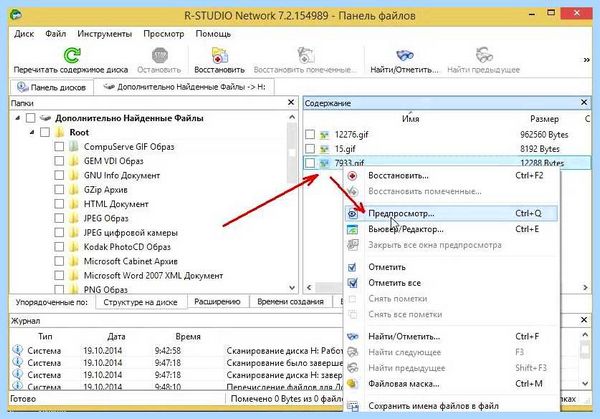Click the 7933.gif file icon
Image resolution: width=600 pixels, height=419 pixels.
point(324,163)
